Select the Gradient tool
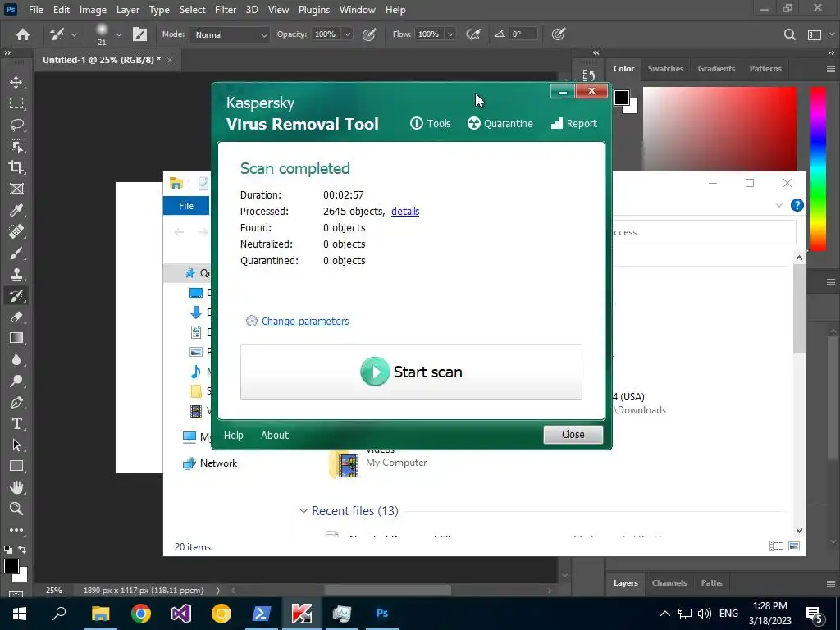Image resolution: width=840 pixels, height=630 pixels. click(x=16, y=338)
